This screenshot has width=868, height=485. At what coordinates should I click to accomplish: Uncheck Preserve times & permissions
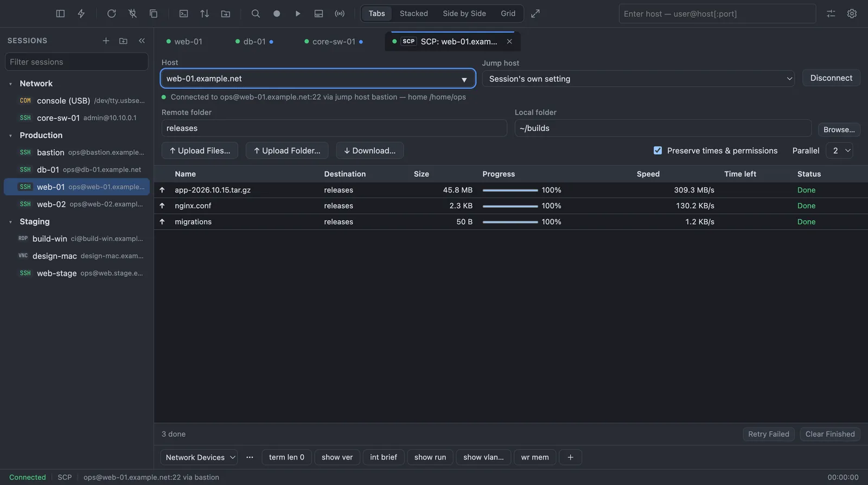(658, 151)
